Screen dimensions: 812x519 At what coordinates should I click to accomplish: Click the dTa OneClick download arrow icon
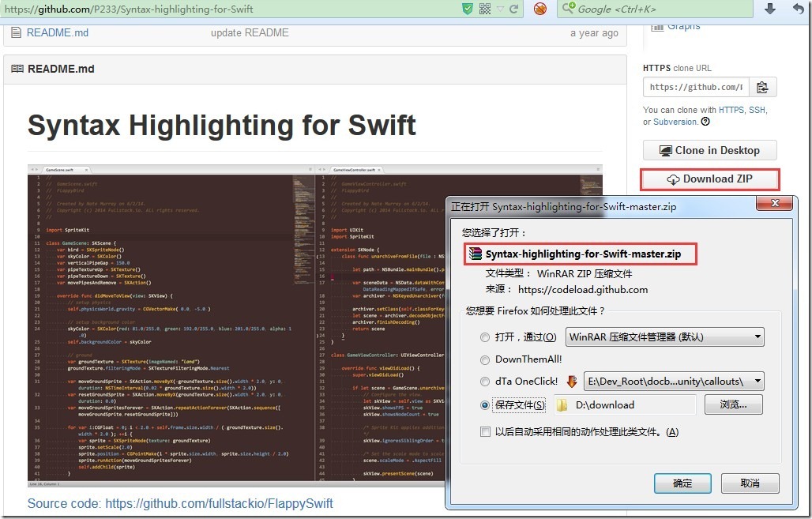pyautogui.click(x=572, y=382)
